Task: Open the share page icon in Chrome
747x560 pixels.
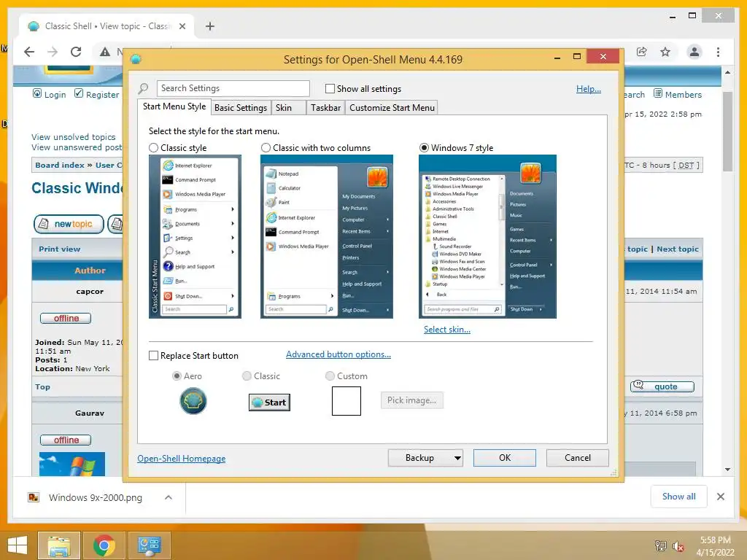Action: 642,52
